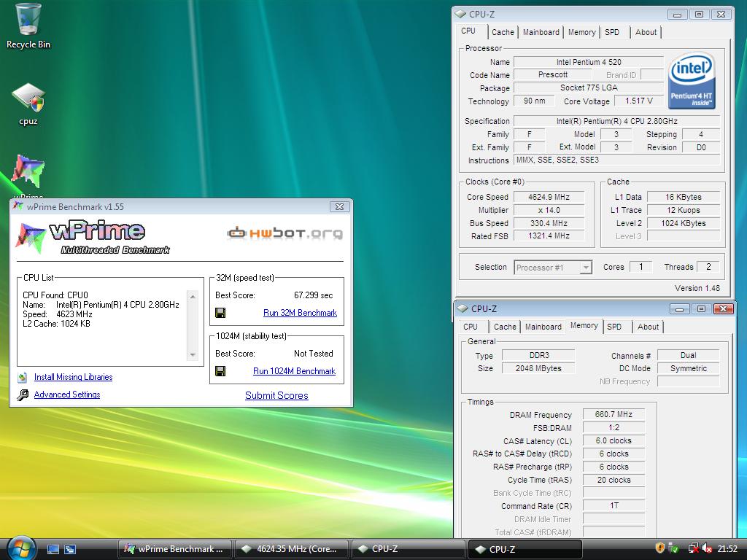Run the 32M Benchmark link
The image size is (747, 560).
(300, 313)
